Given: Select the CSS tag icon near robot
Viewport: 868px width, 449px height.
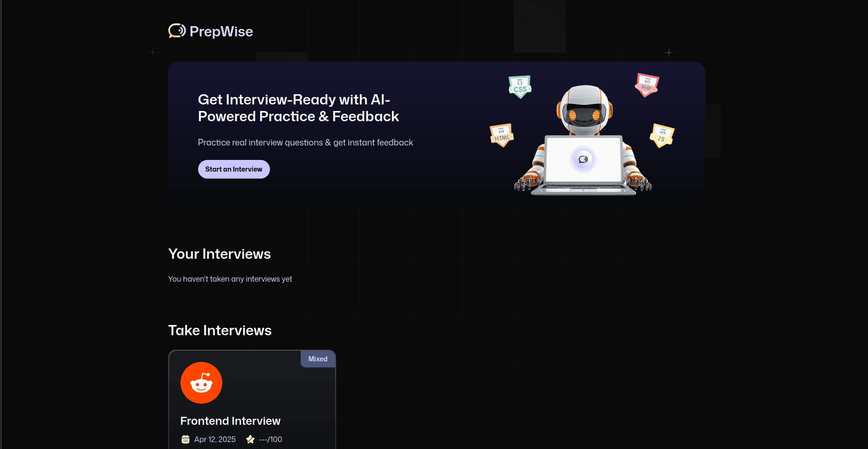Looking at the screenshot, I should pos(520,87).
